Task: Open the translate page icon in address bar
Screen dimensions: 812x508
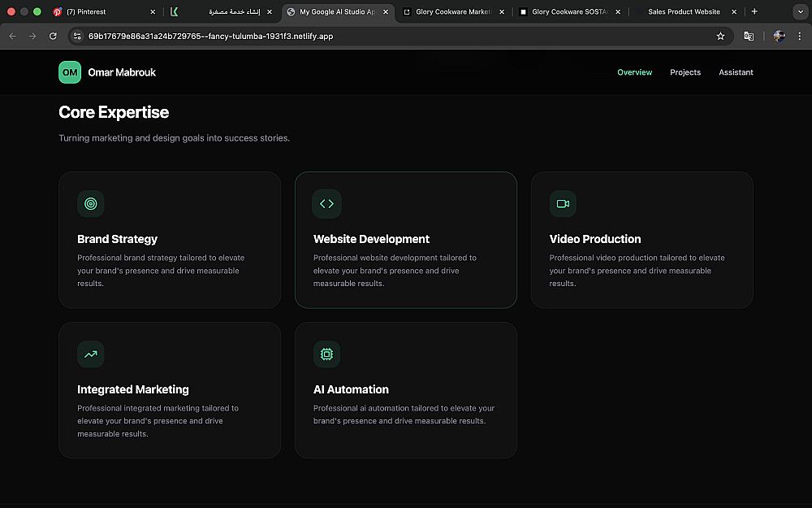Action: pos(749,37)
